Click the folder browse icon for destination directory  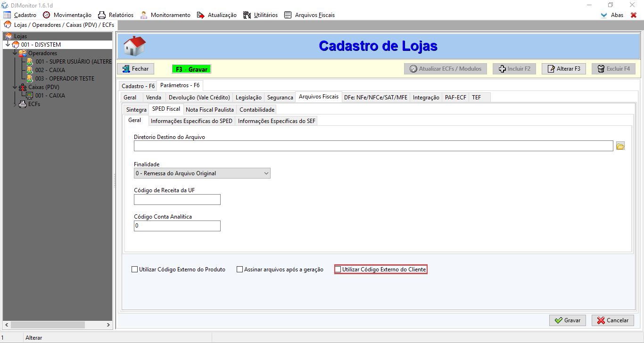620,146
